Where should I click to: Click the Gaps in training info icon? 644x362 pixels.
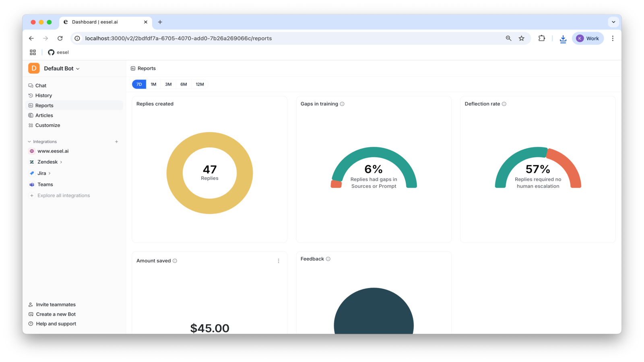(342, 104)
